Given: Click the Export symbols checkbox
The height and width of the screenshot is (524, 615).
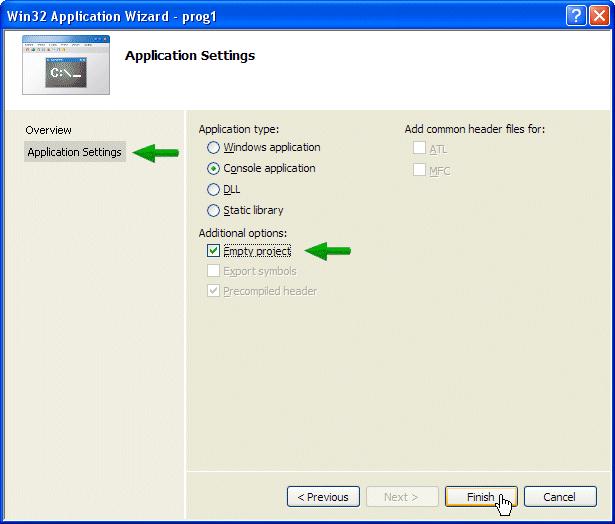Looking at the screenshot, I should tap(213, 271).
